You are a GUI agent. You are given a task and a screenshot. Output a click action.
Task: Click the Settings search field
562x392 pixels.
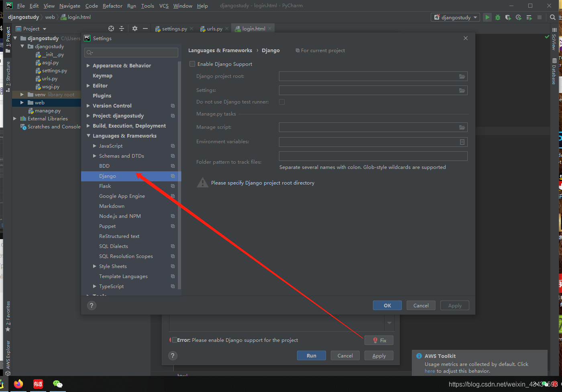point(131,52)
